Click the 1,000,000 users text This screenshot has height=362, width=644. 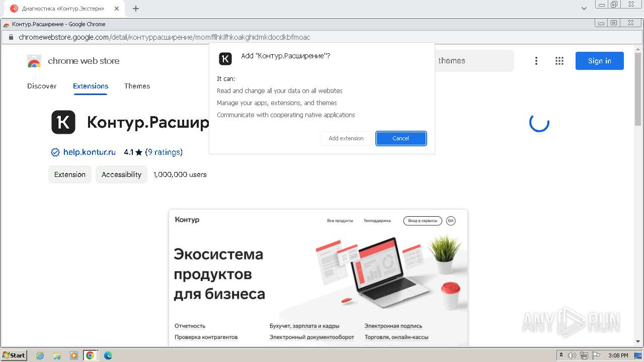pos(180,174)
